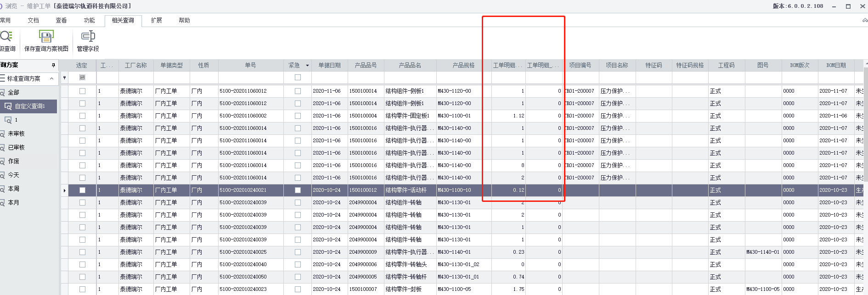Click the current-row arrow indicator beside the highlighted row
Screen dimensions: 868x295
tap(65, 190)
